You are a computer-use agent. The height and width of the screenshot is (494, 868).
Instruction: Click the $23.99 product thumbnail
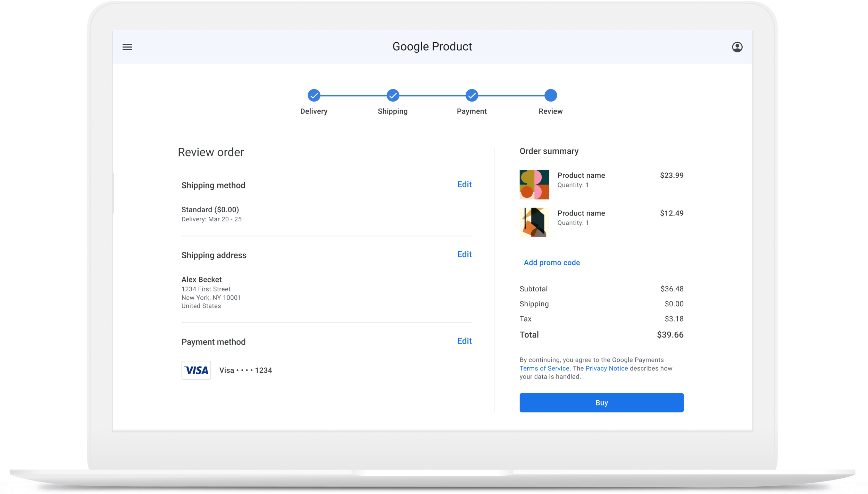[534, 185]
